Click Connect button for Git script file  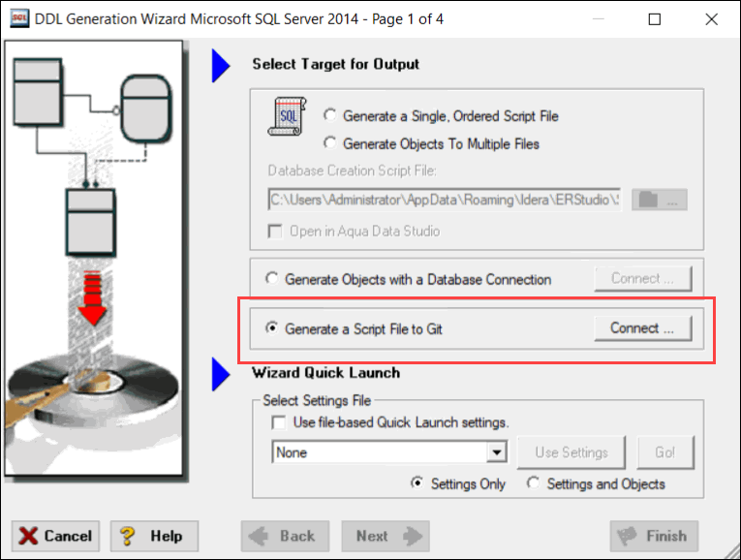tap(643, 328)
